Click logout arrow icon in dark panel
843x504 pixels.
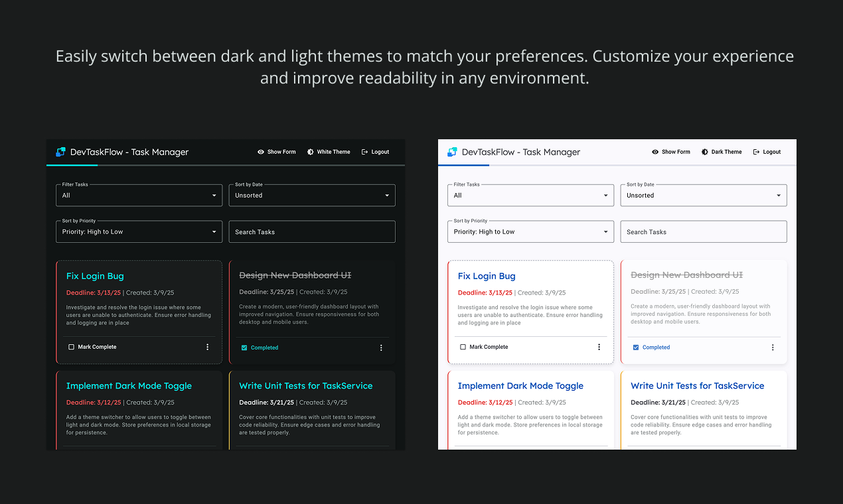[364, 152]
